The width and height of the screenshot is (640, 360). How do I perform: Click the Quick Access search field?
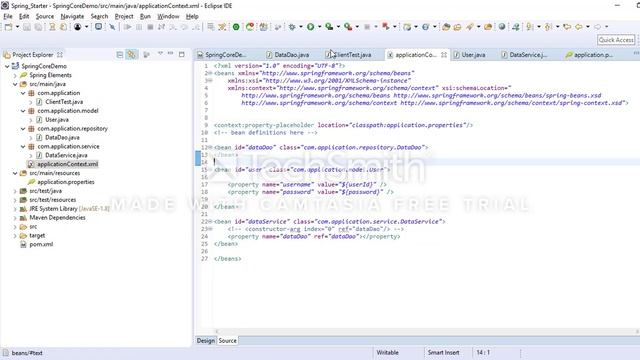(x=616, y=40)
